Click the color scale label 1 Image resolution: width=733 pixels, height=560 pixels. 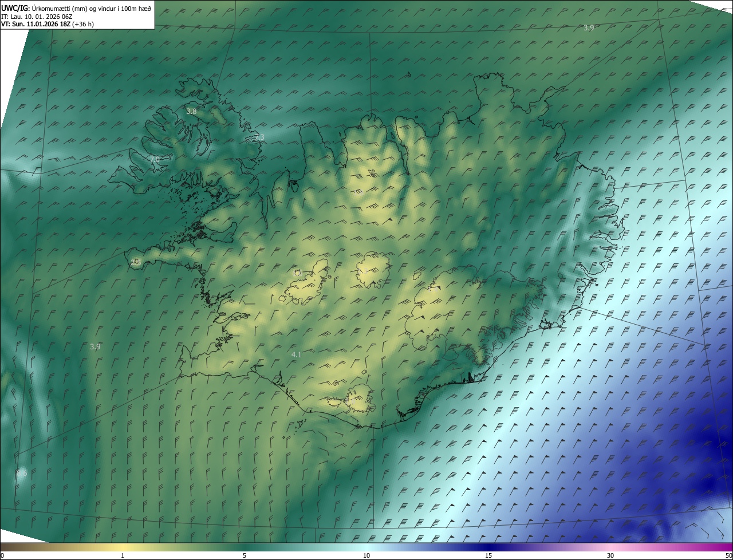[123, 555]
